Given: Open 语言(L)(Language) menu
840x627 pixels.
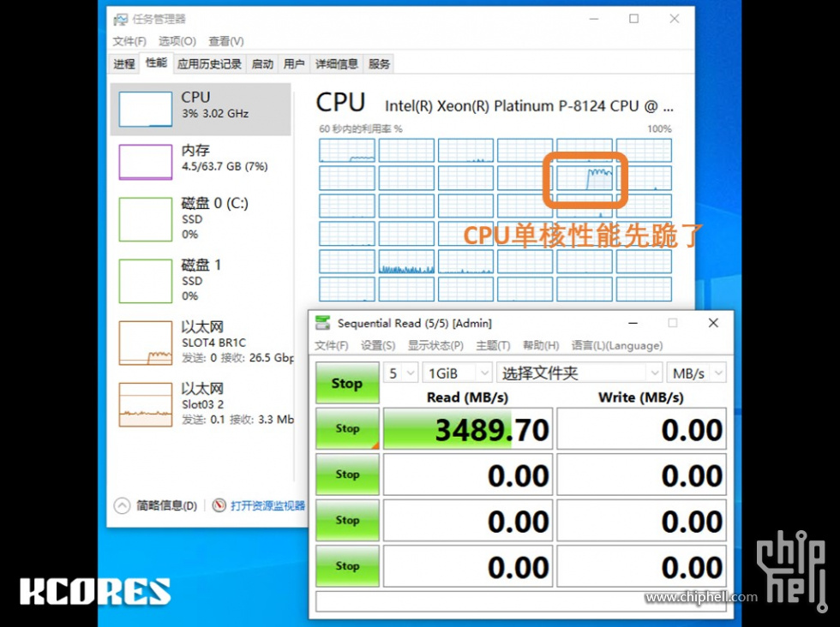Looking at the screenshot, I should (616, 346).
